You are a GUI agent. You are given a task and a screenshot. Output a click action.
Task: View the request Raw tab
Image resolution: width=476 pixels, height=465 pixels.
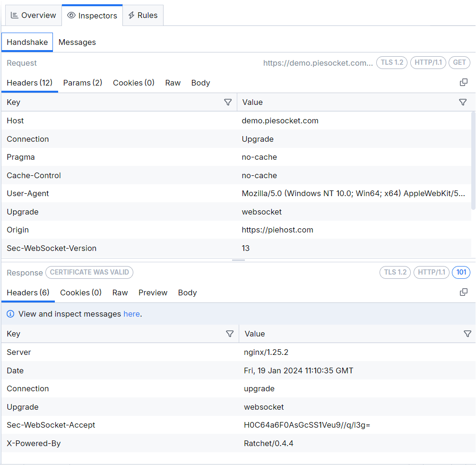click(x=173, y=83)
